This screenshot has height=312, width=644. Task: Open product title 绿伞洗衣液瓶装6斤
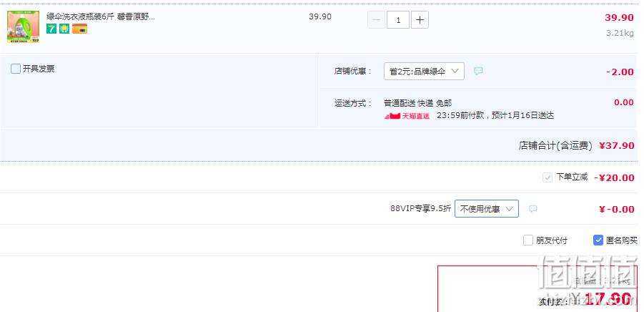[101, 17]
